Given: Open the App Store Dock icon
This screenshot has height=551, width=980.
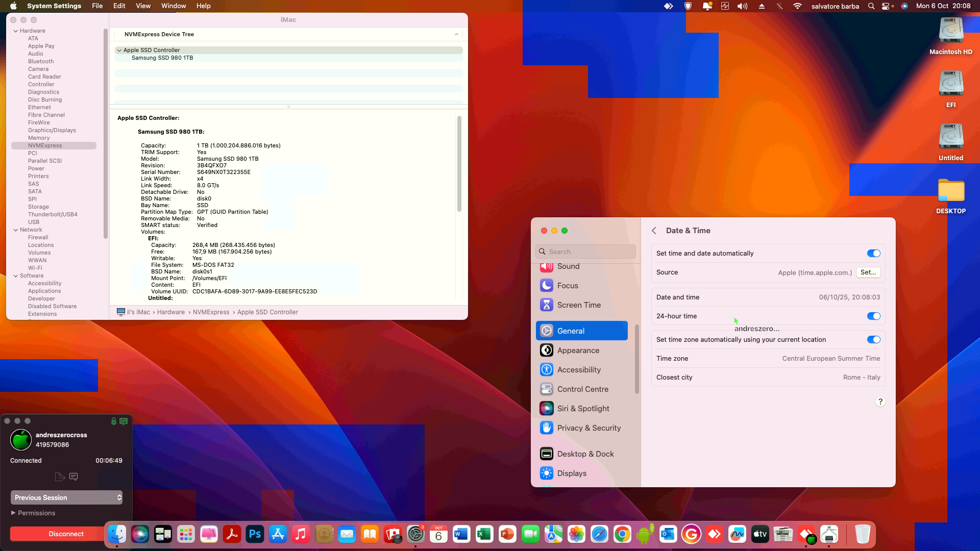Looking at the screenshot, I should (278, 534).
